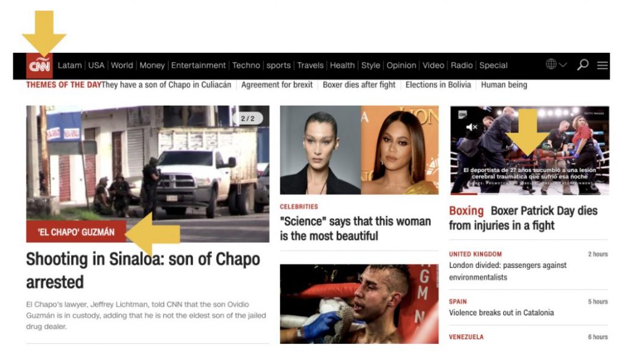
Task: Open the hamburger menu icon
Action: click(602, 65)
